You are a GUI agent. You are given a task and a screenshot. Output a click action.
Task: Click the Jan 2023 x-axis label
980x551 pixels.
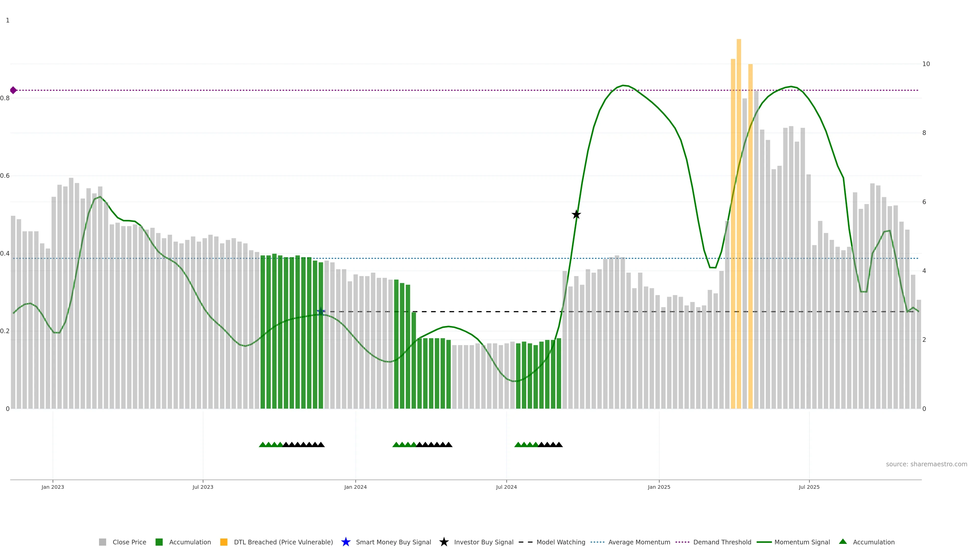53,487
